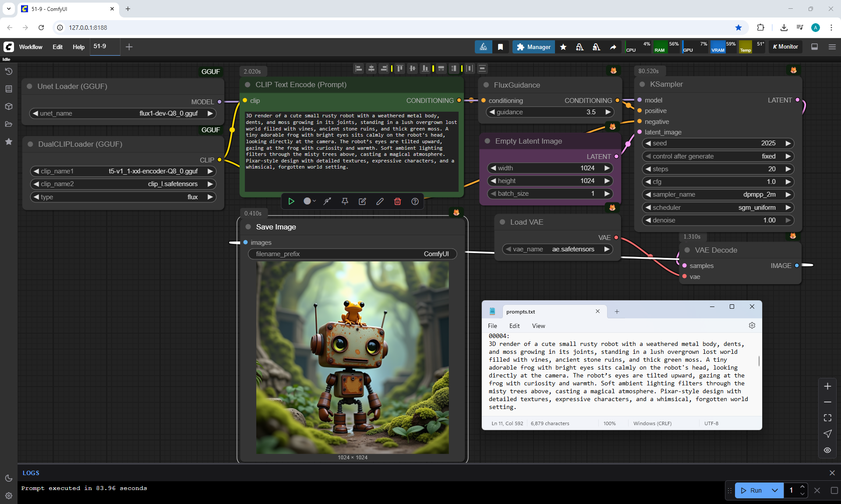Screen dimensions: 841x504
Task: Open the queue history sidebar icon
Action: (8, 71)
